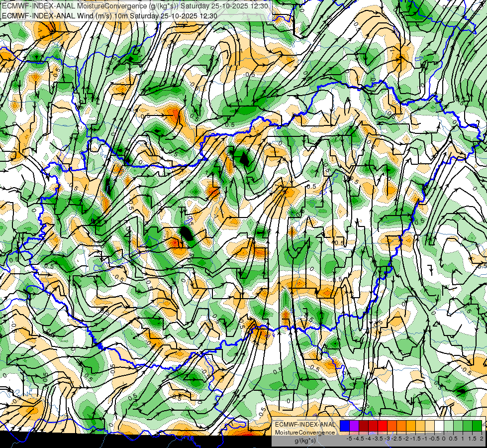Pick the darkest green legend swatch before 2
This screenshot has height=448, width=487.
point(477,426)
